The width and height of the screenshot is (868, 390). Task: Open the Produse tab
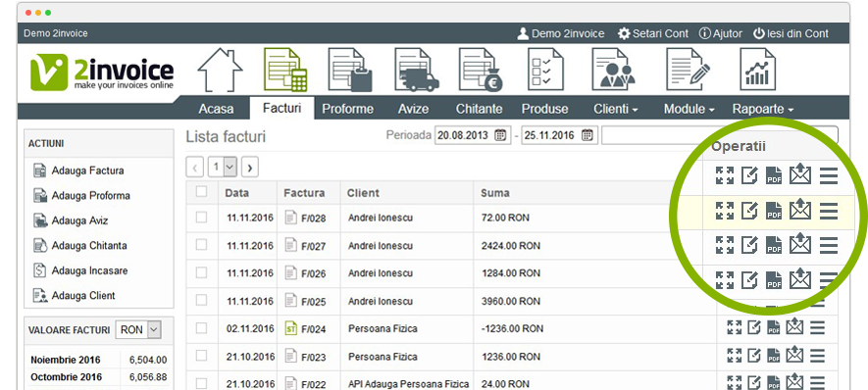[x=544, y=109]
